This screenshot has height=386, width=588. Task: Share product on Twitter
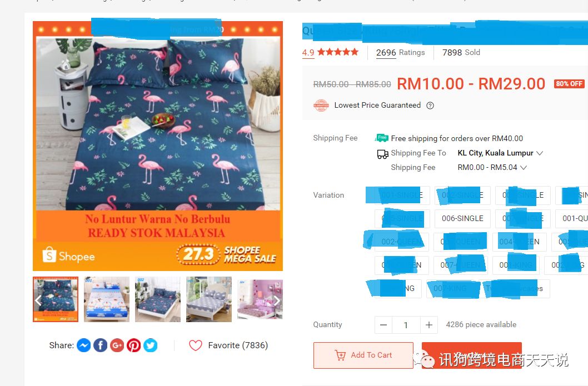pyautogui.click(x=151, y=345)
